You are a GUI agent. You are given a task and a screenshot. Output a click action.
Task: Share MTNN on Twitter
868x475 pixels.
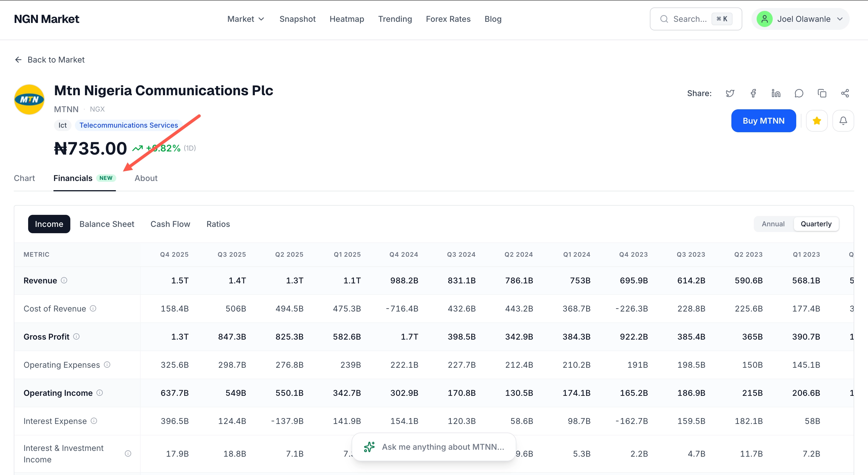(730, 93)
